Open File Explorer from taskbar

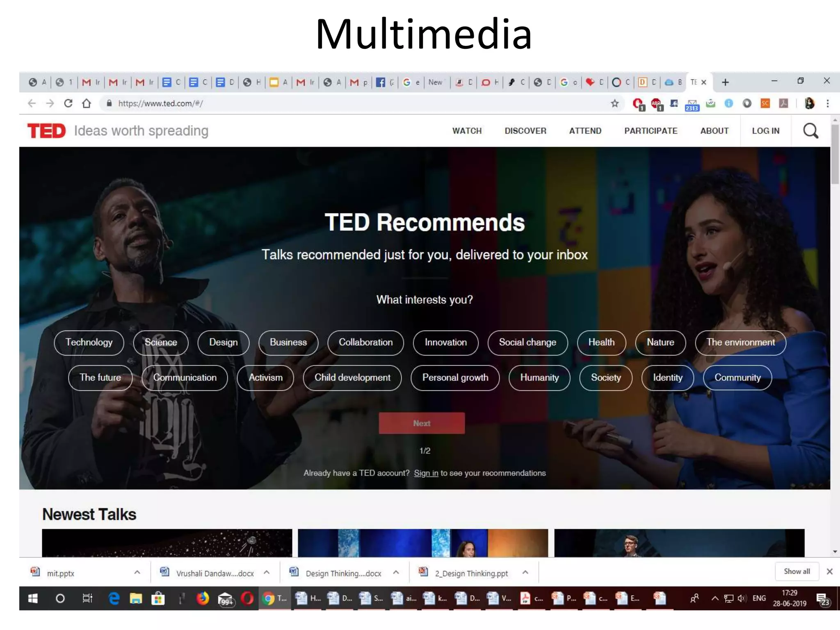[x=136, y=598]
